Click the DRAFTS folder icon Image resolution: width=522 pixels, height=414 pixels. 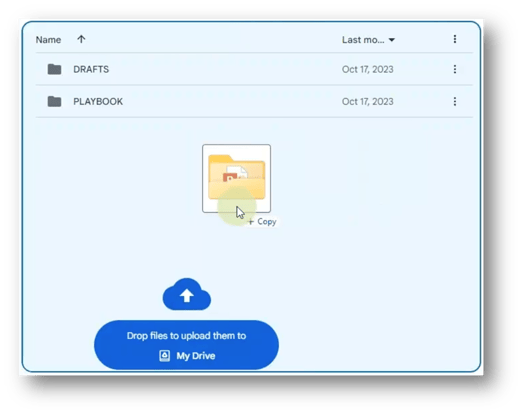(x=54, y=69)
